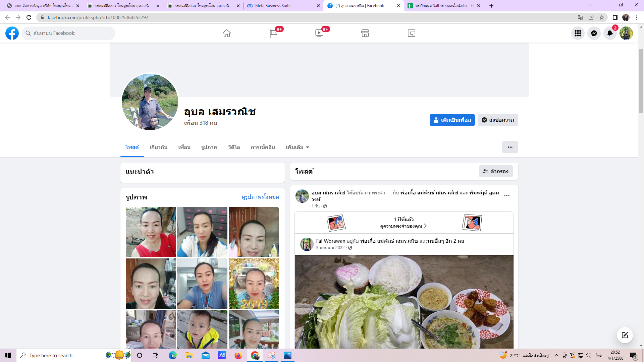
Task: Expand the เพิ่มเติม dropdown in profile tabs
Action: [x=297, y=147]
